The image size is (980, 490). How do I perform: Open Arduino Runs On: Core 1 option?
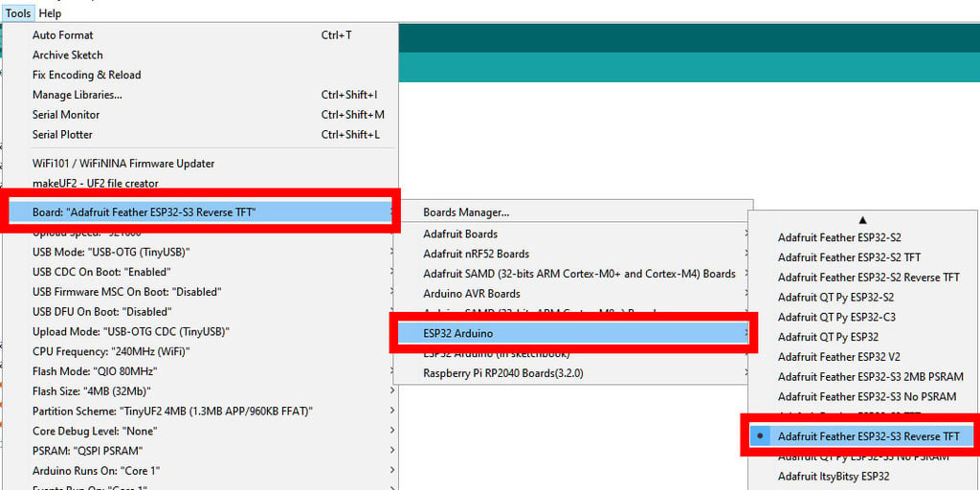tap(200, 471)
